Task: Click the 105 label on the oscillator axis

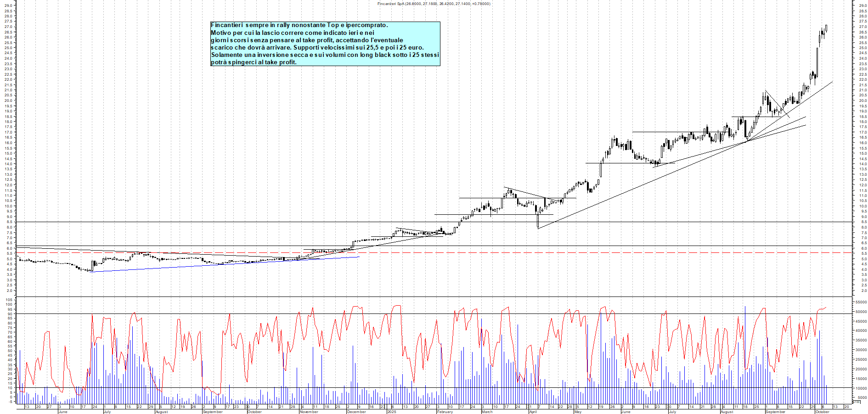Action: (9, 299)
